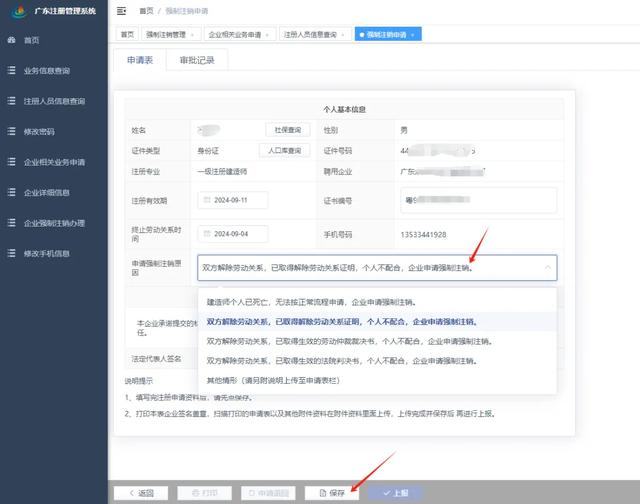
Task: Switch to the 注册人员信息查询 page tab
Action: 315,35
